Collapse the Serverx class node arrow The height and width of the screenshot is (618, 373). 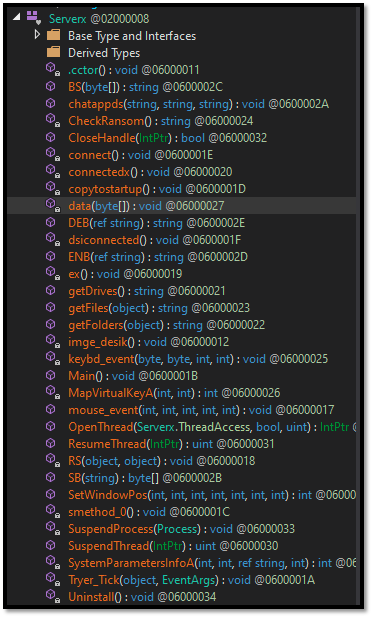click(x=16, y=17)
